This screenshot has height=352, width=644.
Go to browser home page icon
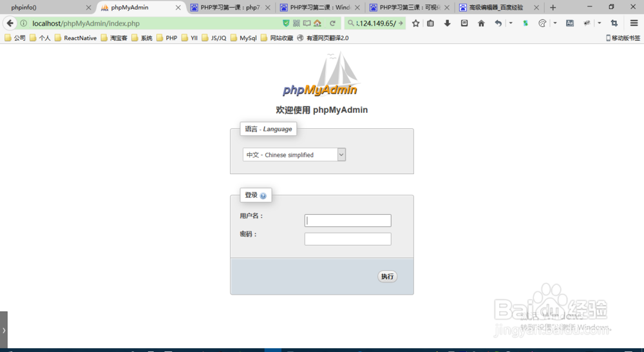coord(481,23)
